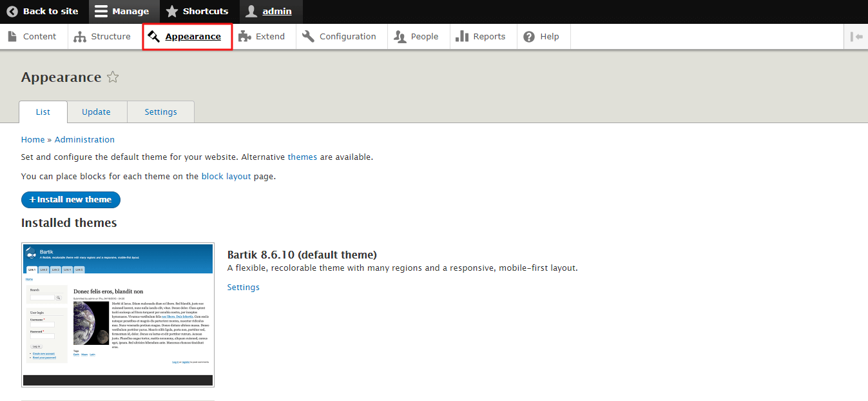This screenshot has height=401, width=868.
Task: Click the Help question mark icon
Action: point(529,37)
